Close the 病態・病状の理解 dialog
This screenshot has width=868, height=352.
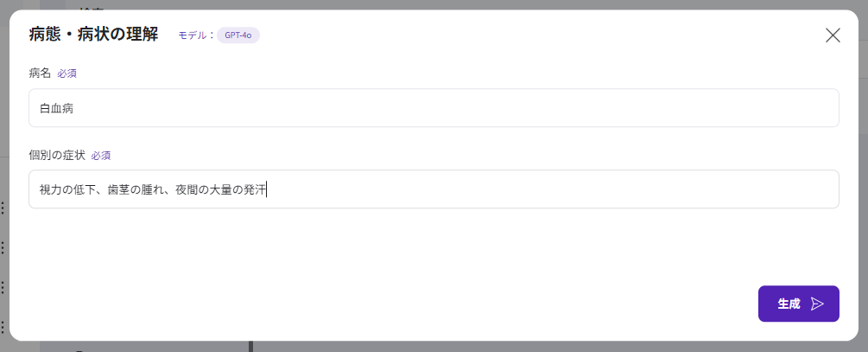pyautogui.click(x=833, y=35)
